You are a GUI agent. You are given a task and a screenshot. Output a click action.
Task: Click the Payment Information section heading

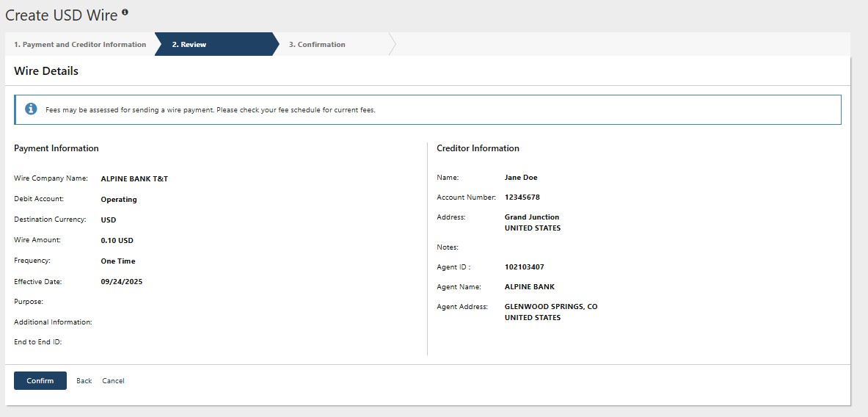click(x=56, y=148)
